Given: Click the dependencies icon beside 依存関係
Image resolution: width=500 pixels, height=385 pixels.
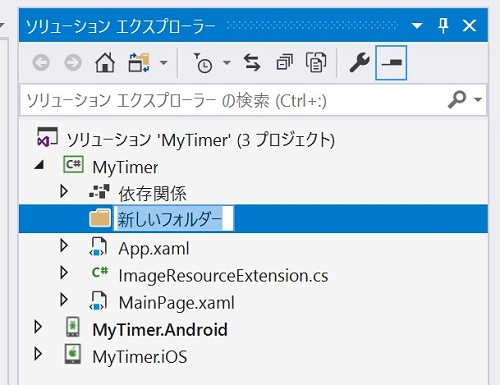Looking at the screenshot, I should tap(99, 191).
